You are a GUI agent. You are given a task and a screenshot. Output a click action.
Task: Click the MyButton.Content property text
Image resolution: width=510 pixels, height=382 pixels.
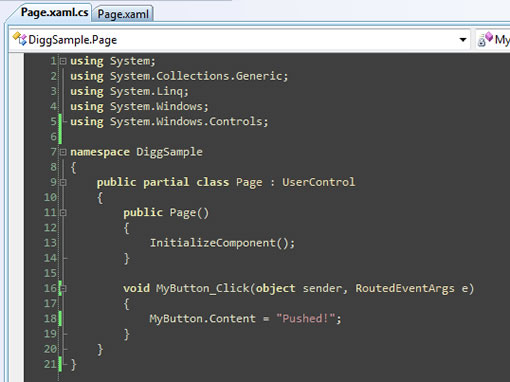[x=202, y=318]
